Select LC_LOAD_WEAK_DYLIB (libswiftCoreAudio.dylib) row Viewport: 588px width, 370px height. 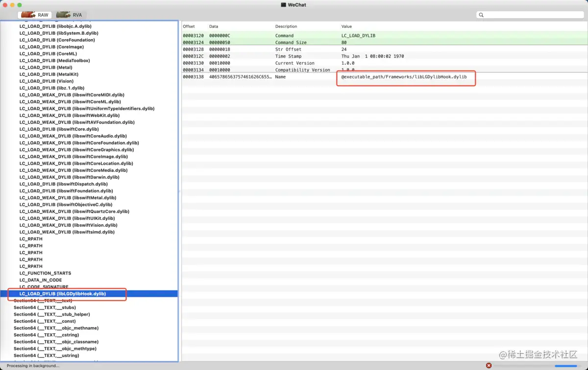point(73,136)
